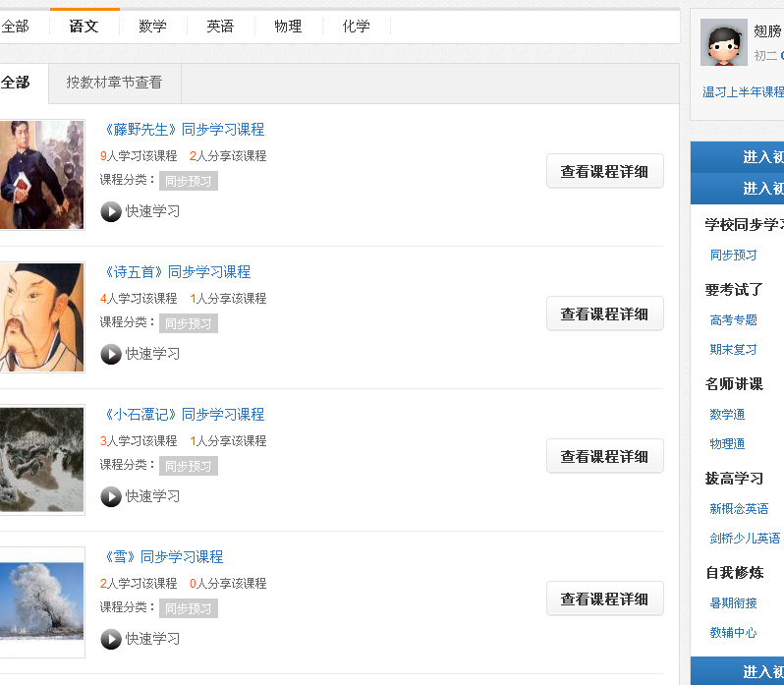The height and width of the screenshot is (685, 784).
Task: Open the 《雪》 snowy tree thumbnail
Action: click(x=41, y=601)
